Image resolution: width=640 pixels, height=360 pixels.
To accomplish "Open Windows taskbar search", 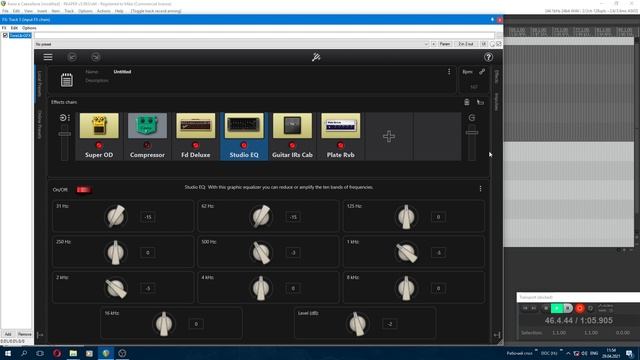I will coord(24,353).
